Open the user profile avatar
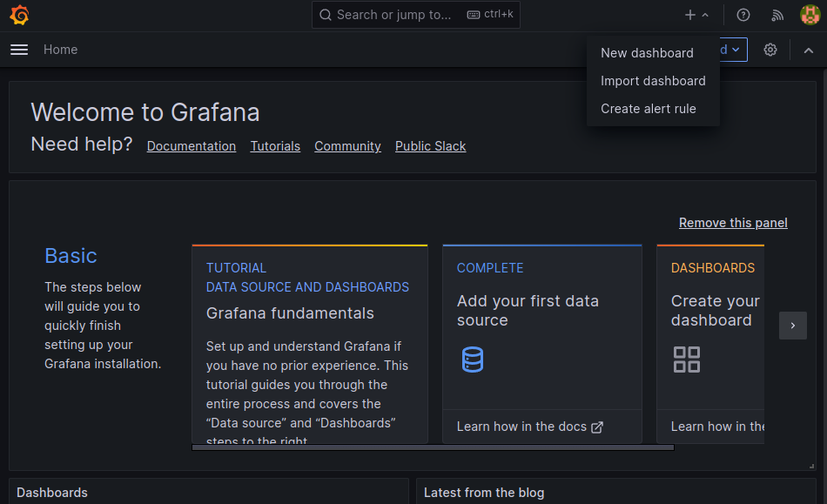The image size is (827, 504). (x=810, y=15)
